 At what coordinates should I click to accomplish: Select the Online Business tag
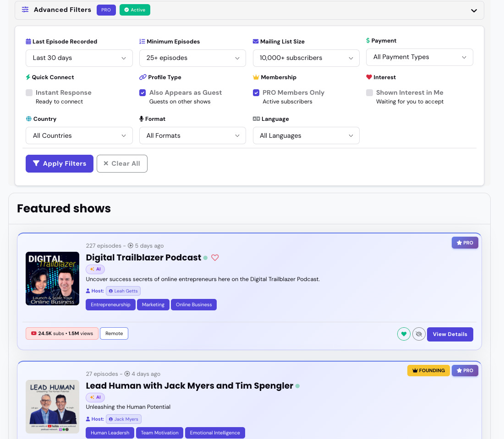(x=194, y=305)
